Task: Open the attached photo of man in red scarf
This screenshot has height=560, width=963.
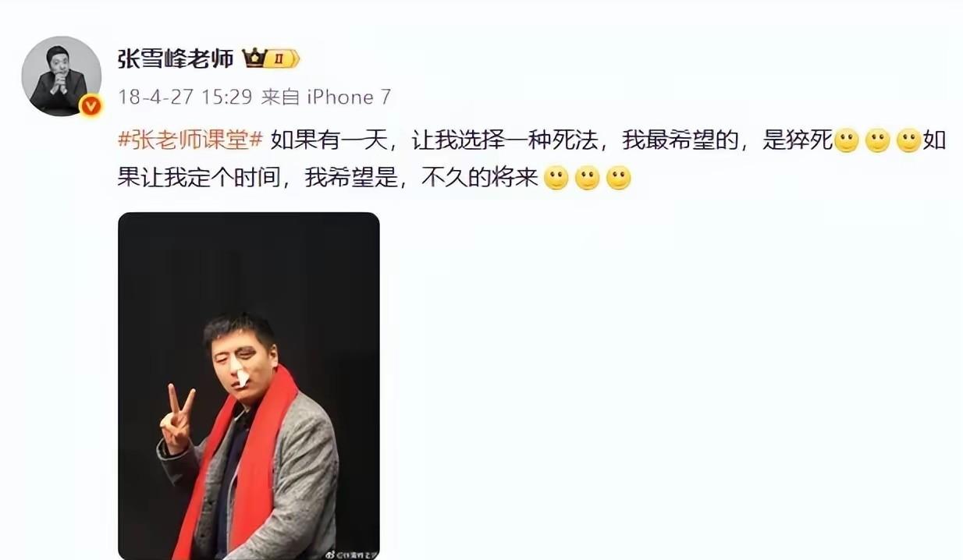Action: pos(249,386)
